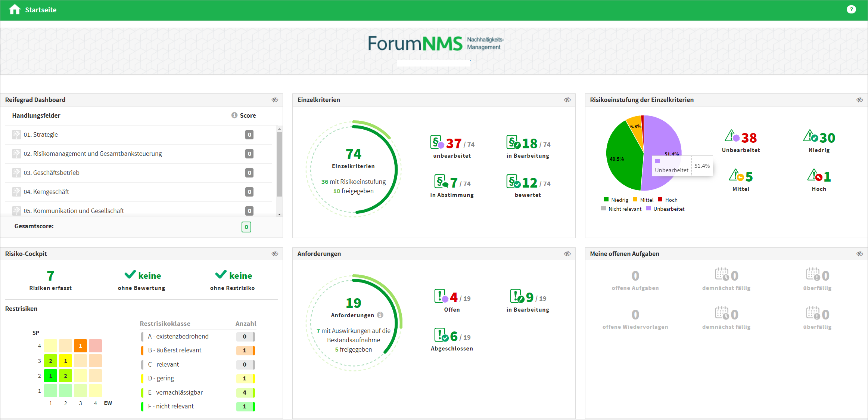Click the Offen Anforderungen exclamation icon
Viewport: 868px width, 420px height.
pyautogui.click(x=441, y=296)
